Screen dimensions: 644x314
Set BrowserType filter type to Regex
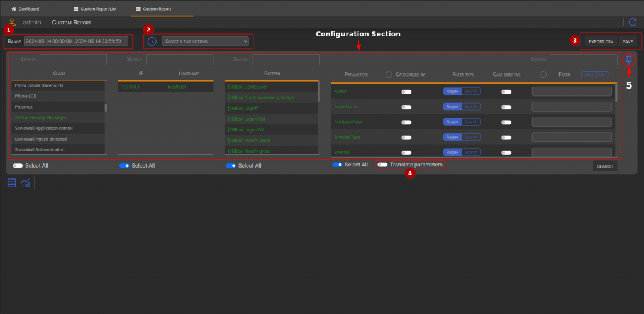click(452, 137)
